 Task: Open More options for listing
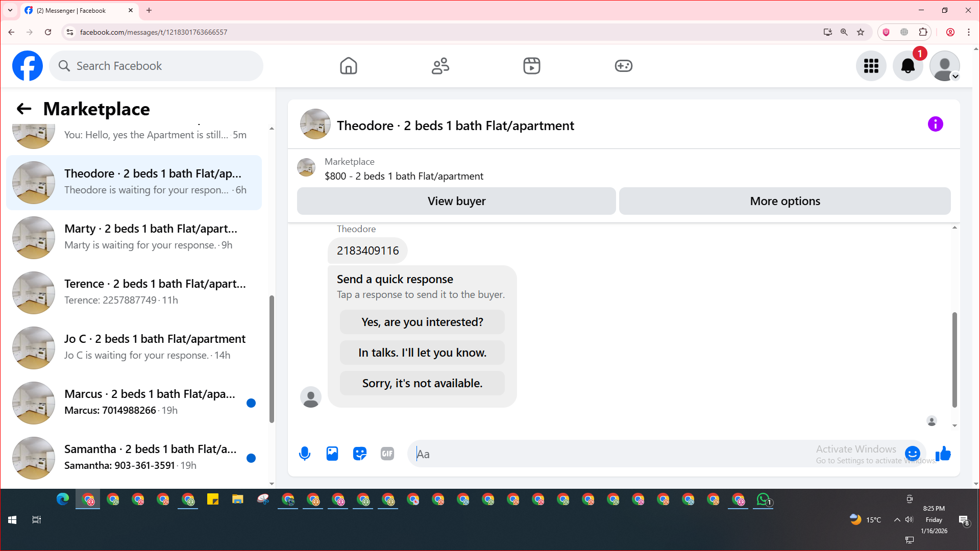(x=785, y=201)
